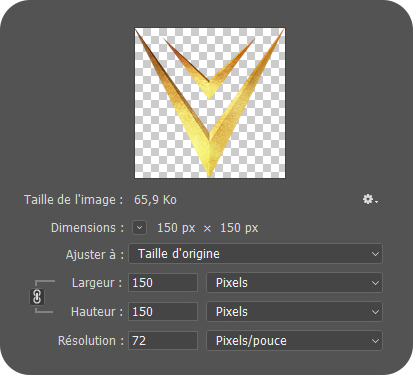Open the gear settings menu
Viewport: 413px width, 375px height.
[370, 200]
